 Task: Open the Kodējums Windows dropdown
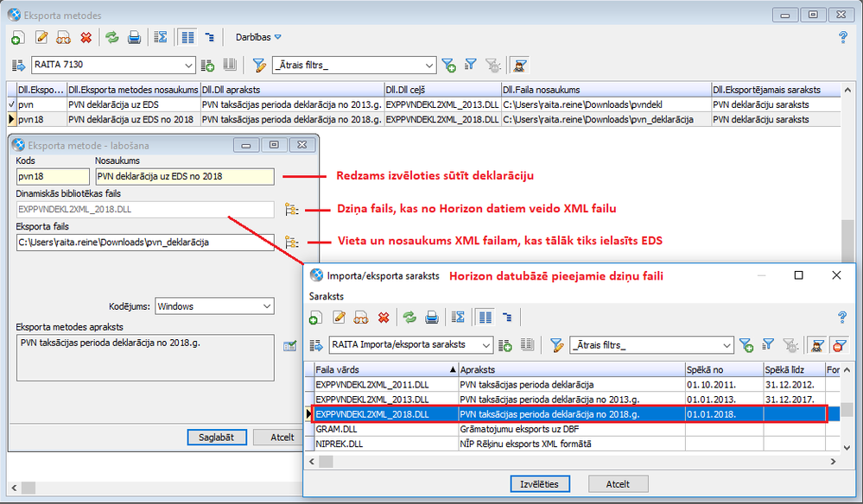(x=267, y=306)
